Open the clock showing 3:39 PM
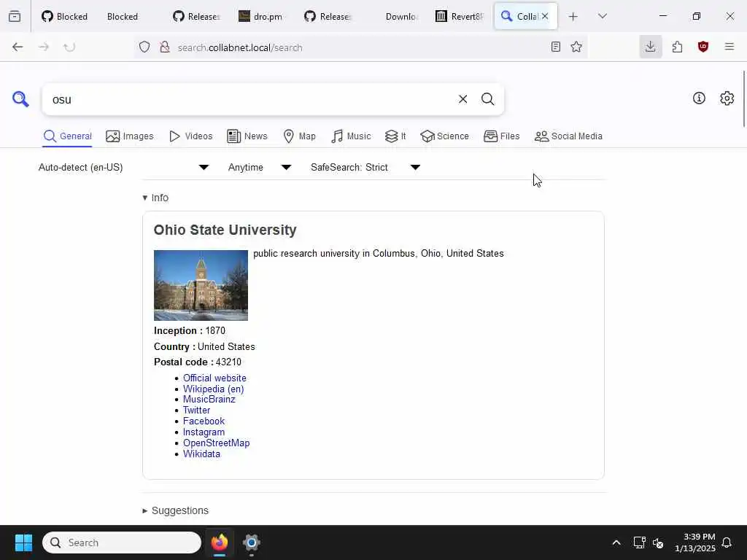747x560 pixels. point(695,542)
